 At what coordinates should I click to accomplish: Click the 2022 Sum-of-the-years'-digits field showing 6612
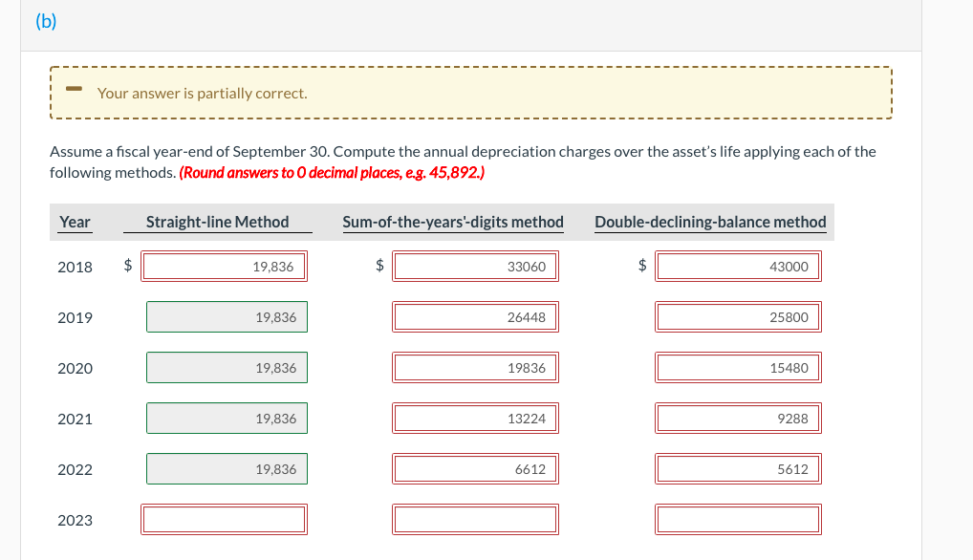(475, 469)
